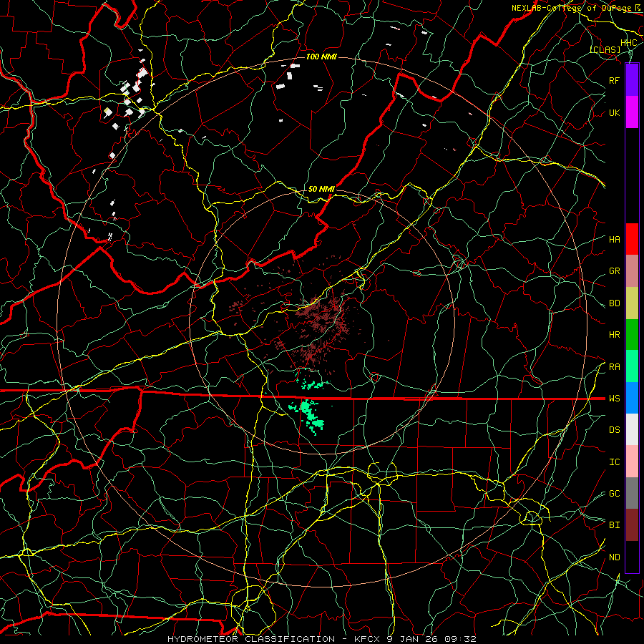
Task: Click the ND legend label
Action: [614, 557]
